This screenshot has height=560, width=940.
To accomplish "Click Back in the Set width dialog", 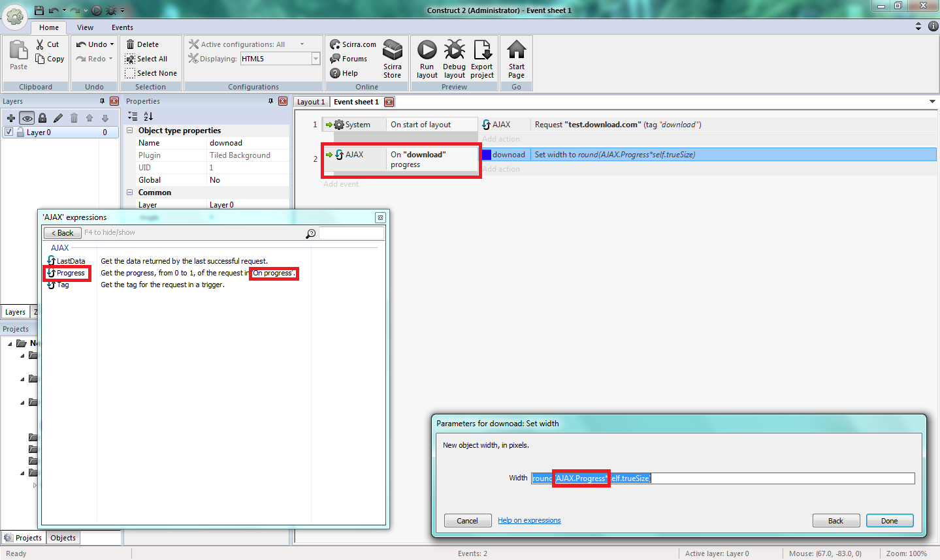I will coord(835,521).
